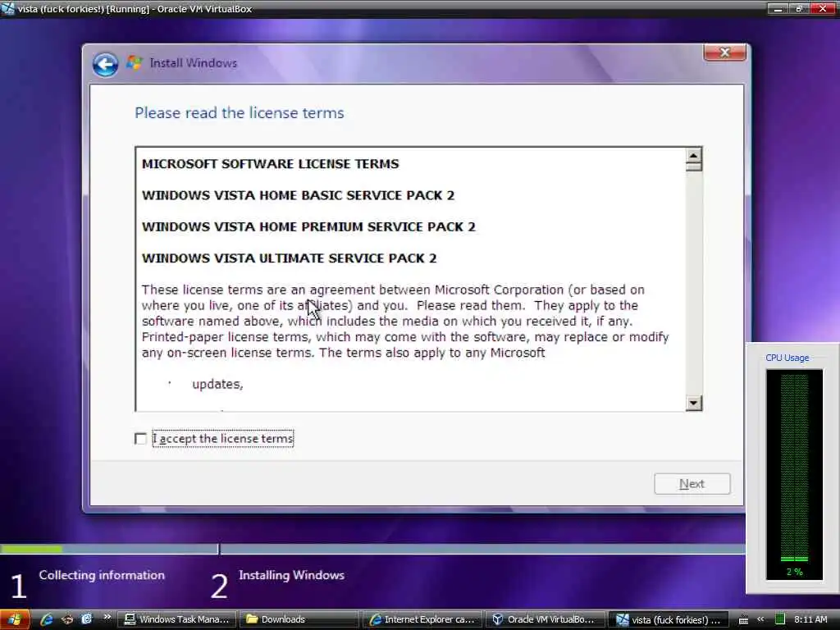The height and width of the screenshot is (630, 840).
Task: Switch to Windows Task Manager taskbar button
Action: pyautogui.click(x=177, y=619)
